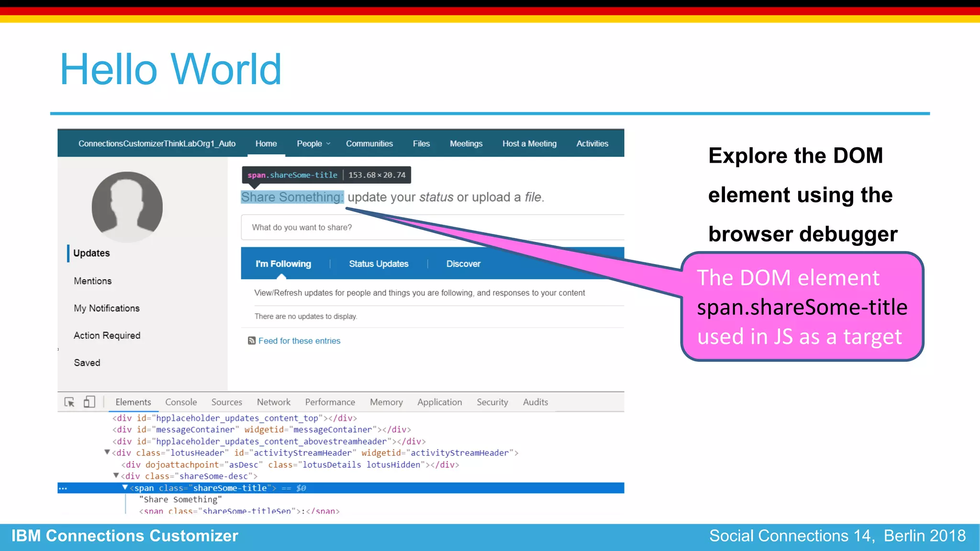Select Saved in the left sidebar
This screenshot has height=551, width=980.
[87, 363]
